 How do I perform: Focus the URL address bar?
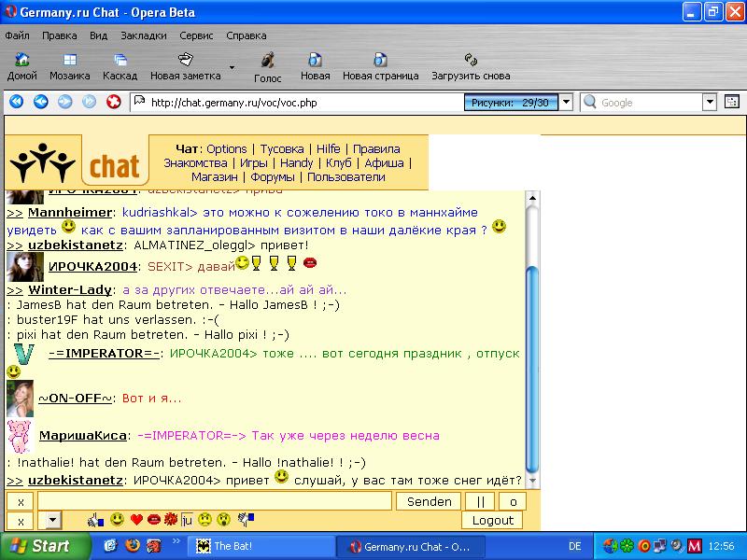[295, 103]
